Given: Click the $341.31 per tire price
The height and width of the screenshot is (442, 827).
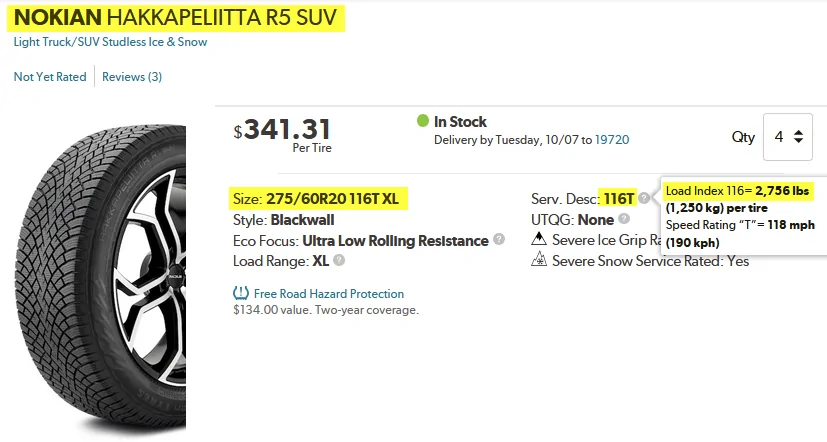Looking at the screenshot, I should (286, 130).
